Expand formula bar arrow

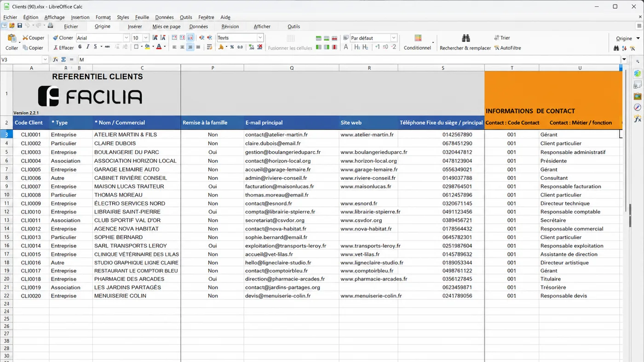coord(624,59)
